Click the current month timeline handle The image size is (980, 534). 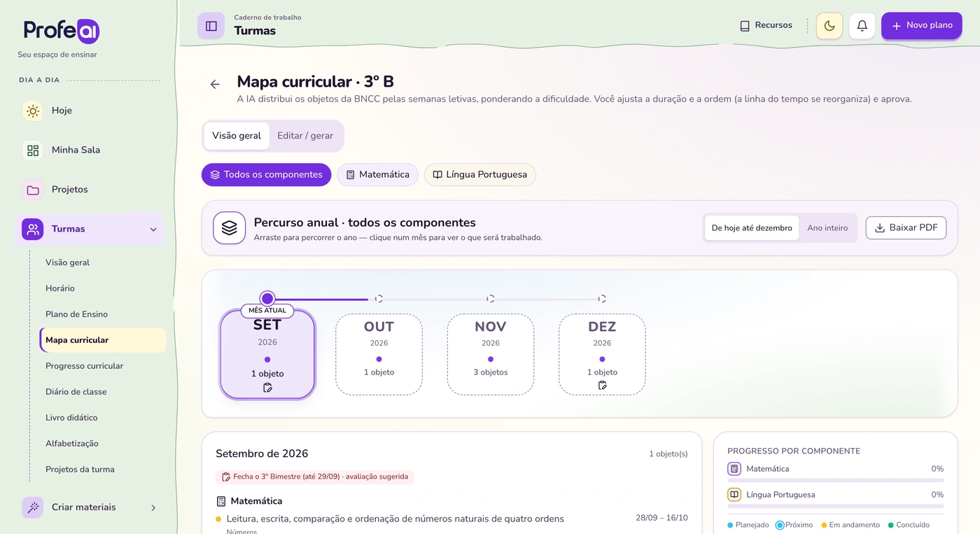pos(267,299)
